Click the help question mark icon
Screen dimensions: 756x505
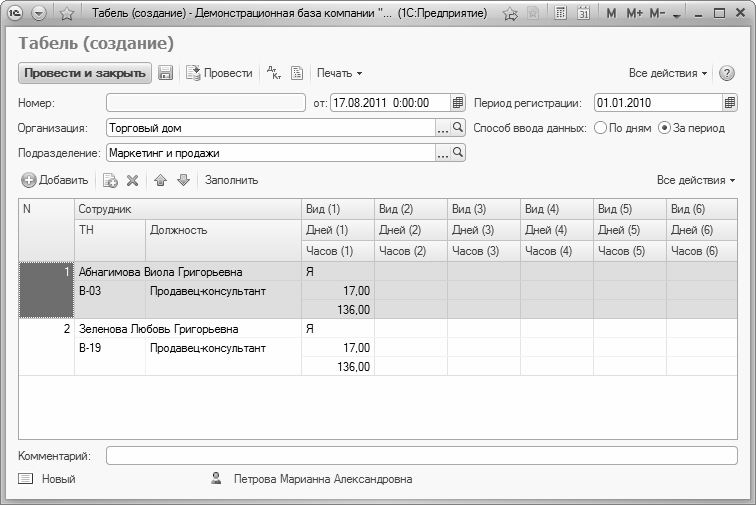coord(727,73)
